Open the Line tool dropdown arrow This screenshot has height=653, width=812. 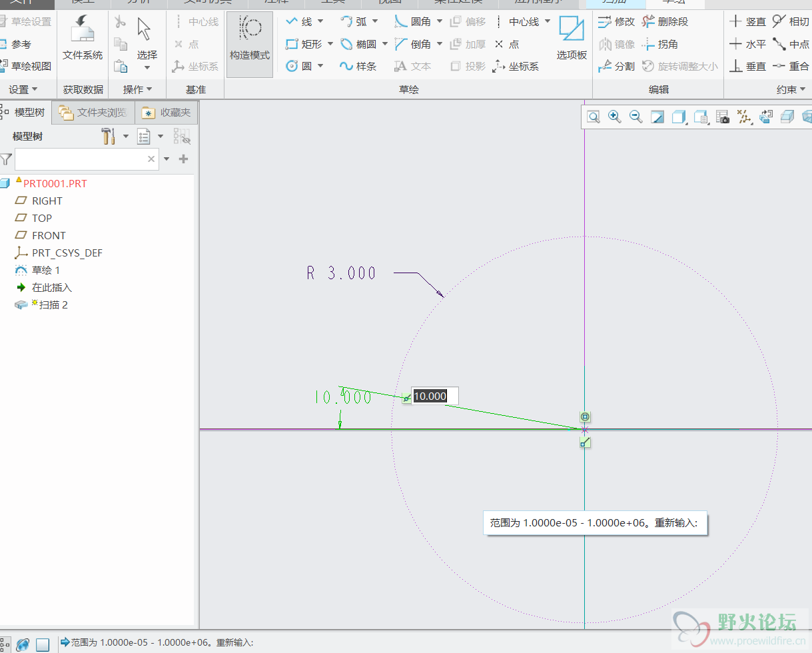320,22
